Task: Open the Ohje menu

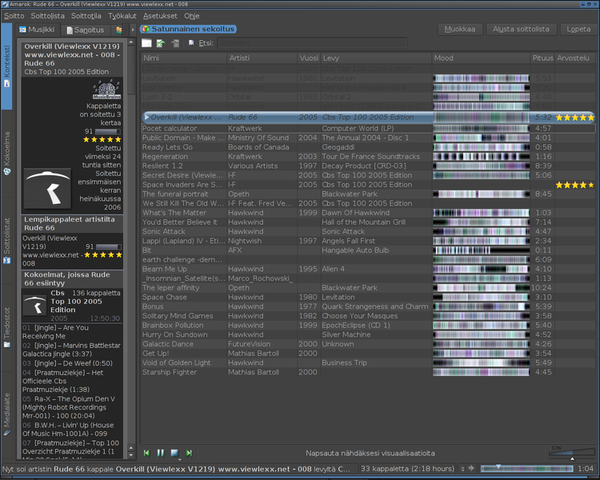Action: (192, 16)
